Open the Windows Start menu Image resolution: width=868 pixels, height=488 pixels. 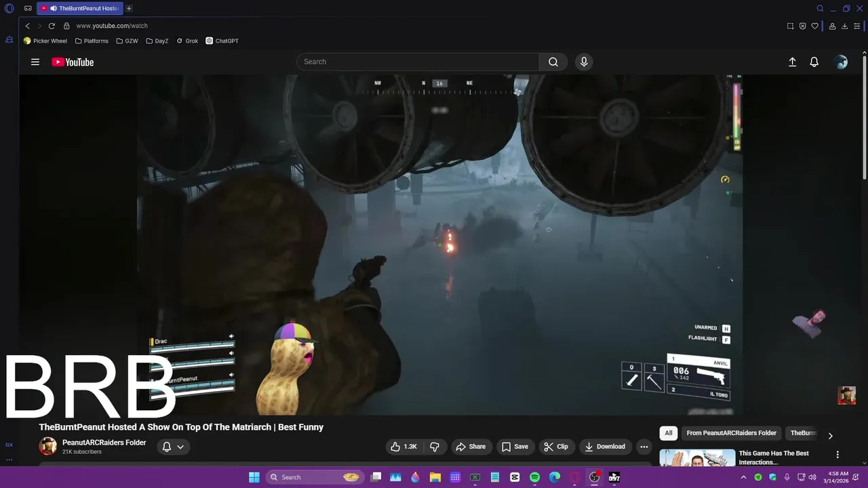254,477
